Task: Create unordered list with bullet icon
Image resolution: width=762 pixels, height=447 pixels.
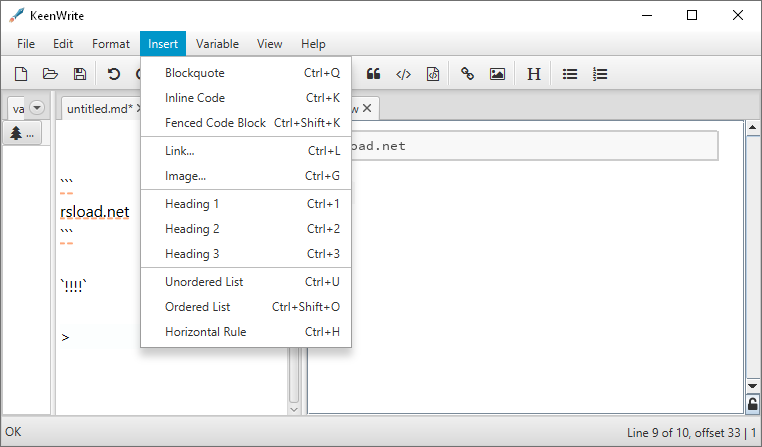Action: click(x=570, y=74)
